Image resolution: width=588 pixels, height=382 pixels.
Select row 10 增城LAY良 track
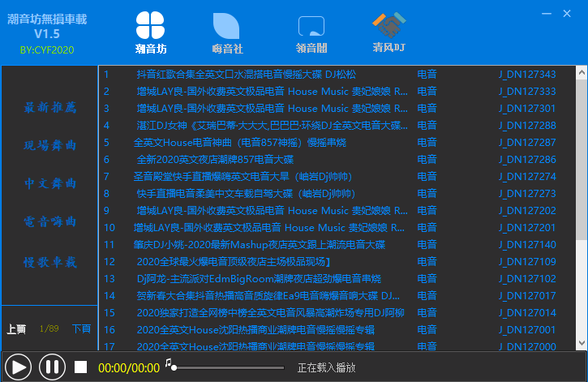pos(269,228)
